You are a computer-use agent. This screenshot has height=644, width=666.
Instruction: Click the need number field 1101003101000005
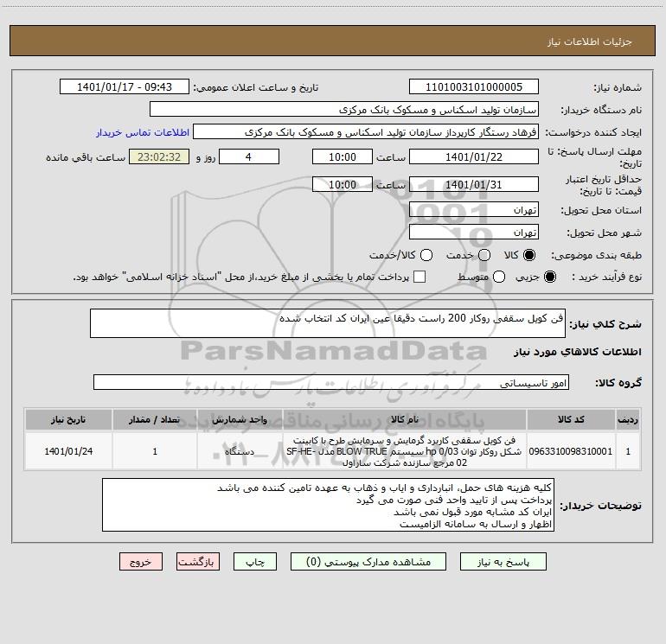[474, 87]
